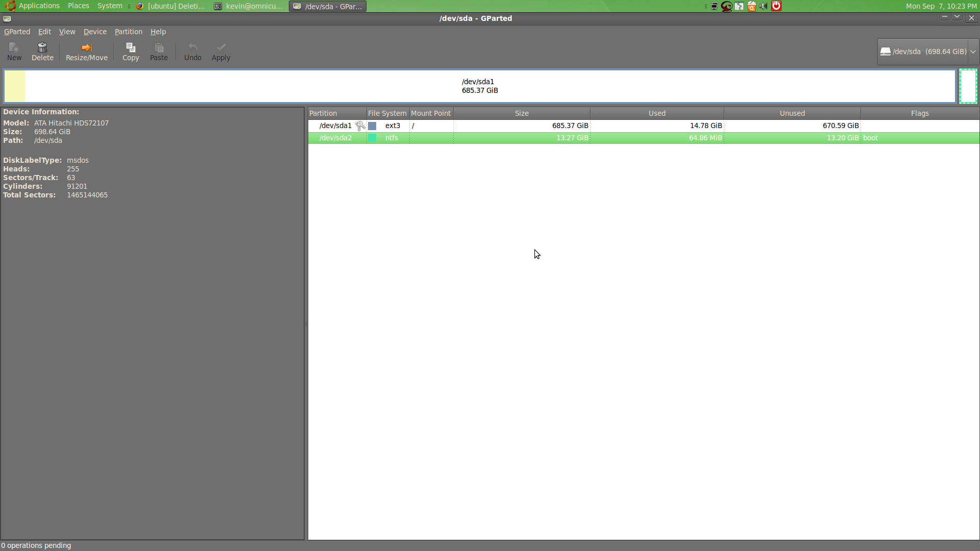Viewport: 980px width, 551px height.
Task: Undo the last operation
Action: click(192, 51)
